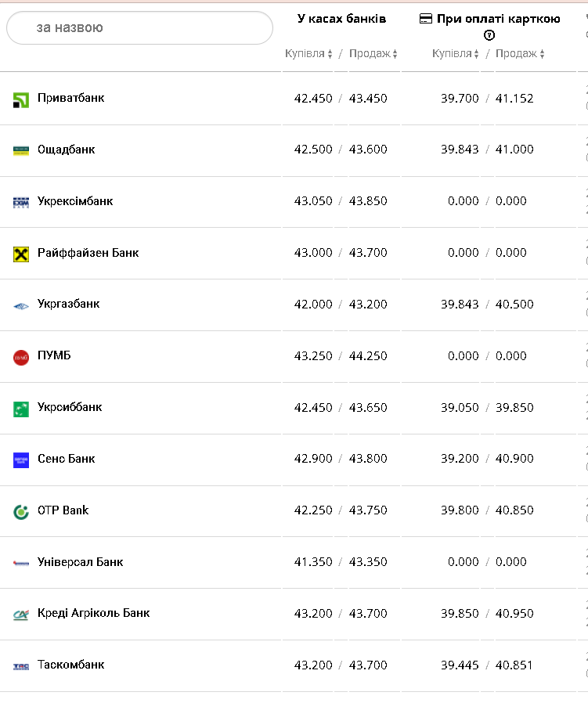This screenshot has width=588, height=703.
Task: Click the Приватбанк logo icon
Action: pyautogui.click(x=21, y=99)
